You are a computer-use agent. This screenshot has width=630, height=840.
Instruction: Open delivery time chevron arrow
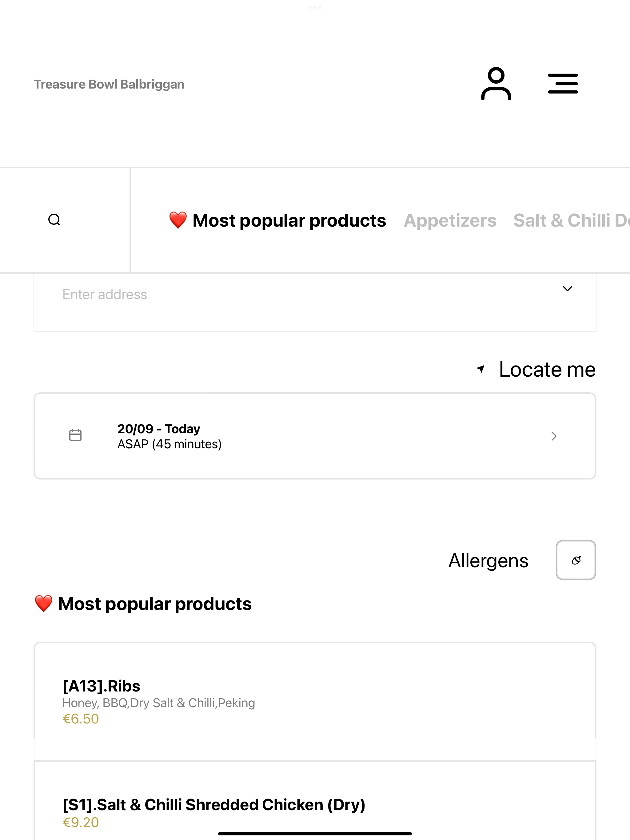point(554,436)
